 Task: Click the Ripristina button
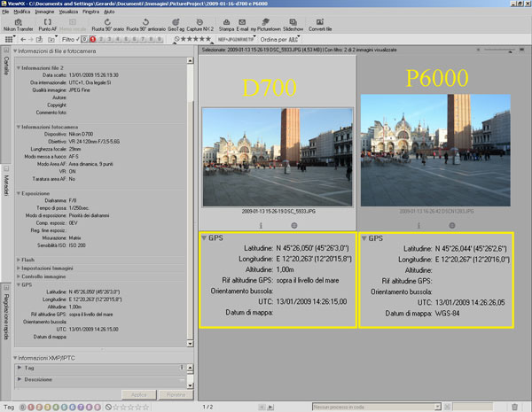(x=176, y=395)
